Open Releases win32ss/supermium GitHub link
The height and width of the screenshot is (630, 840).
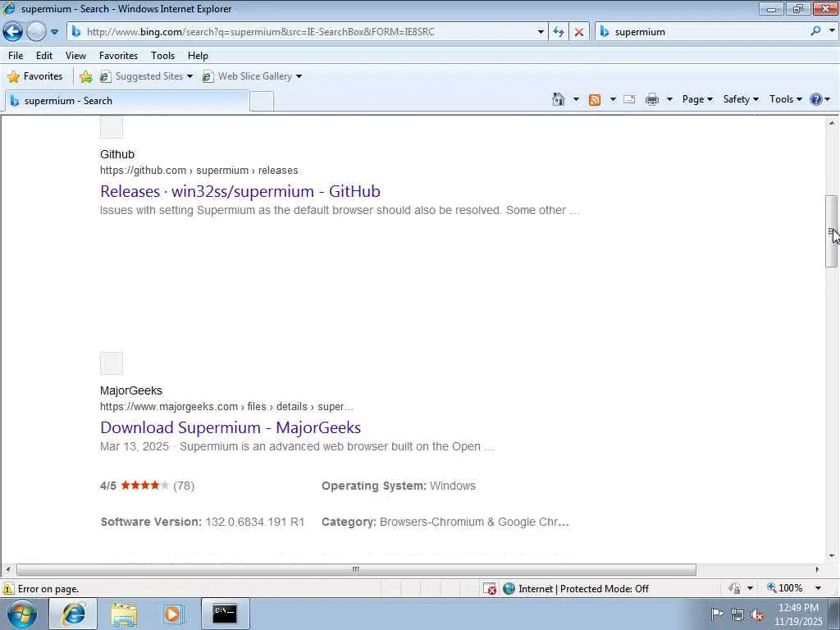click(240, 191)
